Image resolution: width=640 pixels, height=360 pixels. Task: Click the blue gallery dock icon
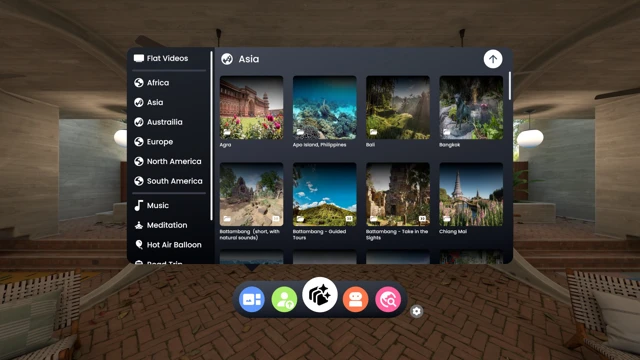[x=251, y=299]
